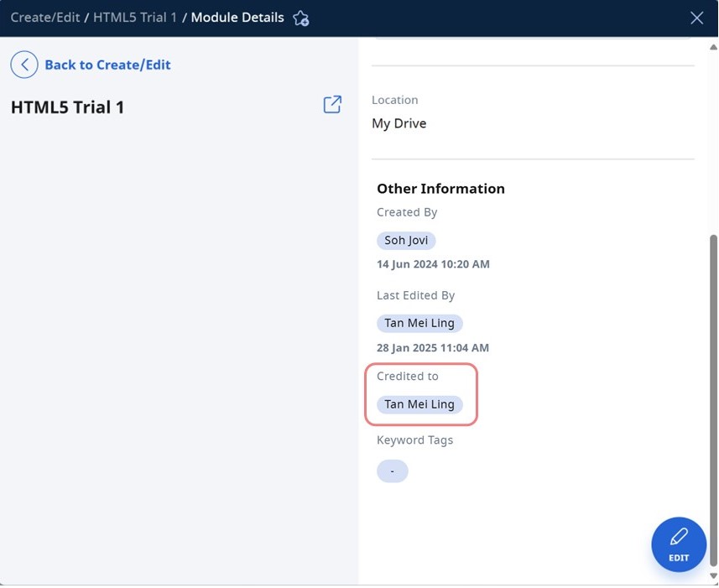Click the pencil EDIT floating button
The width and height of the screenshot is (719, 588).
pyautogui.click(x=679, y=545)
